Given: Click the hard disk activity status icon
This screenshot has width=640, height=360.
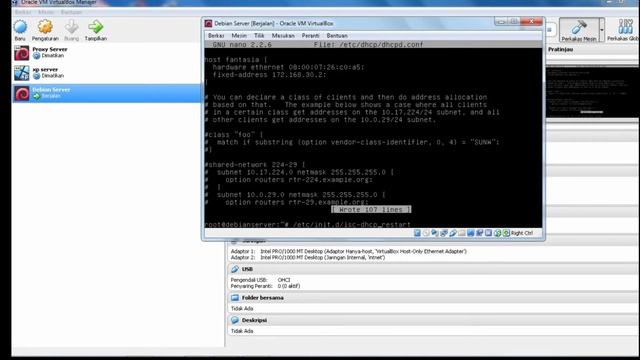Looking at the screenshot, I should tap(417, 233).
